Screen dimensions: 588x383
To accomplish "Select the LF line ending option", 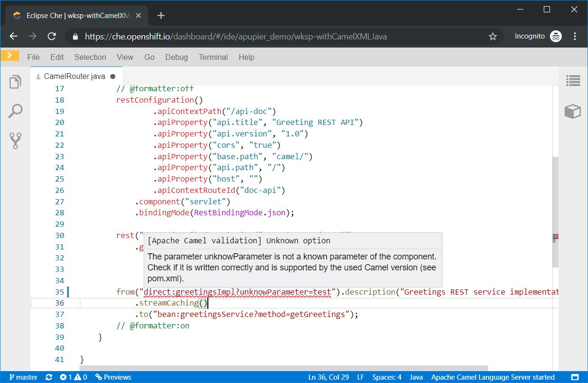I will click(361, 377).
